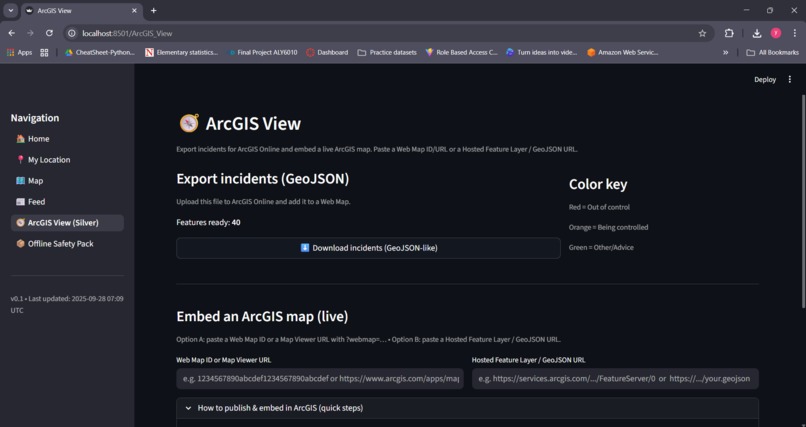Focus the Hosted Feature Layer / GeoJSON URL field
806x427 pixels.
coord(615,379)
